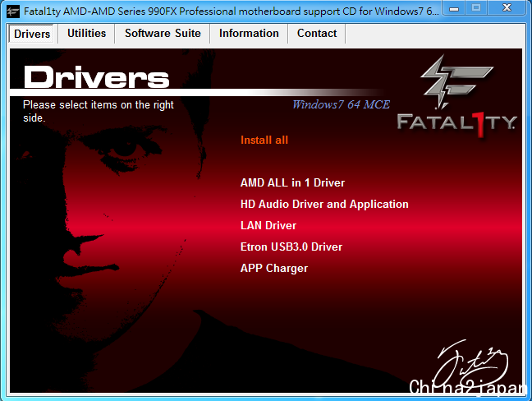Install the Etron USB3.0 Driver
Viewport: 532px width, 401px height.
291,247
